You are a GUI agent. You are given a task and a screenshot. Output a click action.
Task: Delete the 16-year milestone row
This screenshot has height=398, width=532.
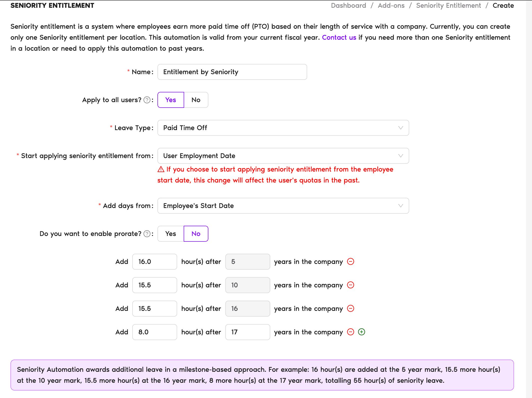point(351,308)
